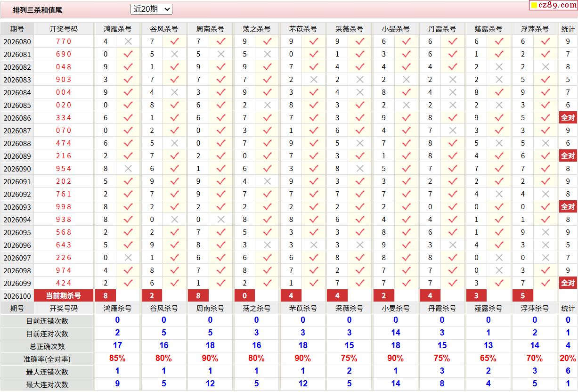Click the red checkmark in 浮萍杀号 row 2026099
The width and height of the screenshot is (578, 392).
[x=545, y=283]
